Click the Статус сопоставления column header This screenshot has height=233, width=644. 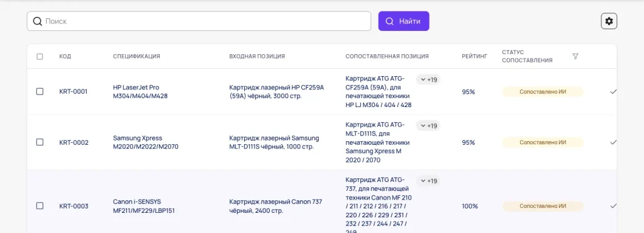527,56
